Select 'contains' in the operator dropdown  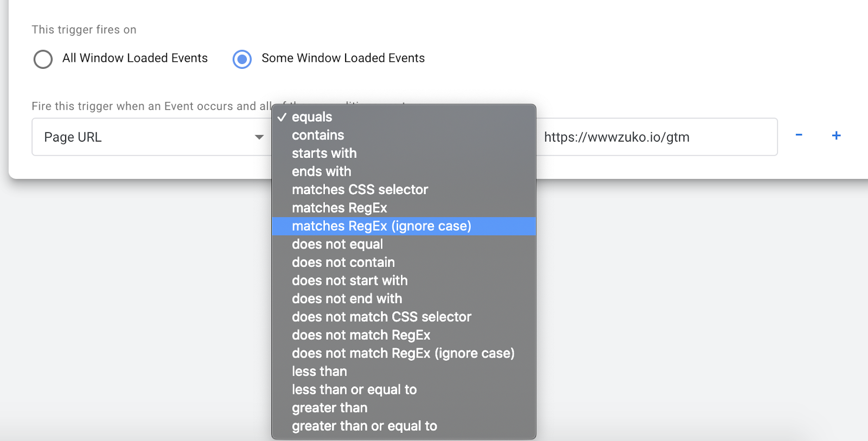(x=318, y=135)
